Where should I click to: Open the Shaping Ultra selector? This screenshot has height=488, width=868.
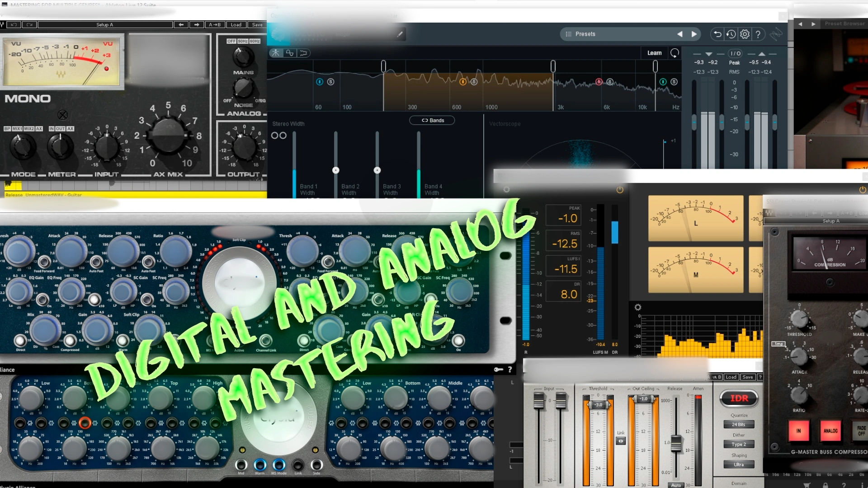coord(739,465)
